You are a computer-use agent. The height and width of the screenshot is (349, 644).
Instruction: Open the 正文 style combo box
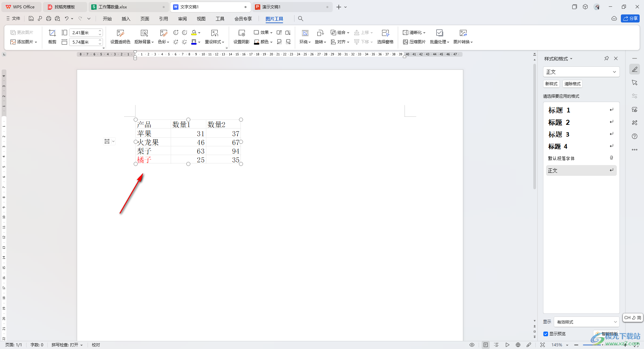(x=581, y=72)
